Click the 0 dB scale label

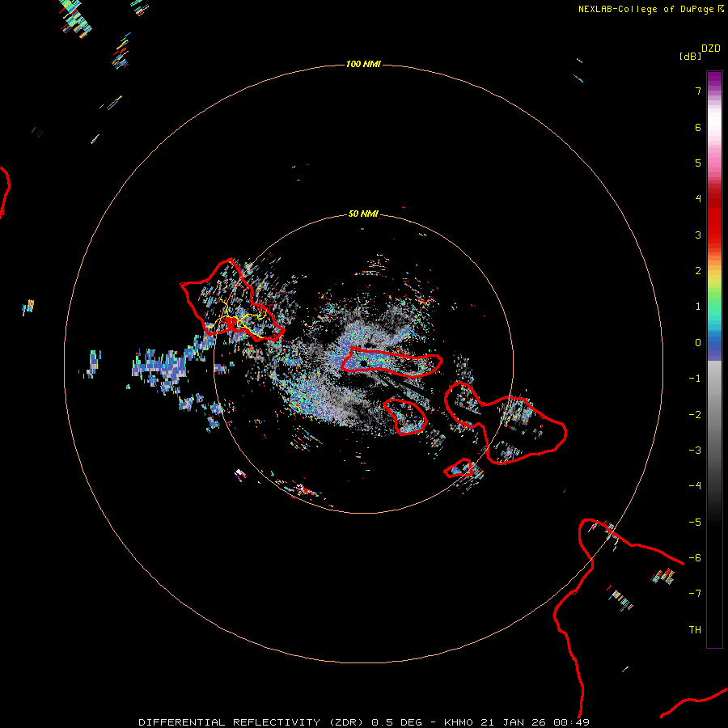click(x=698, y=343)
